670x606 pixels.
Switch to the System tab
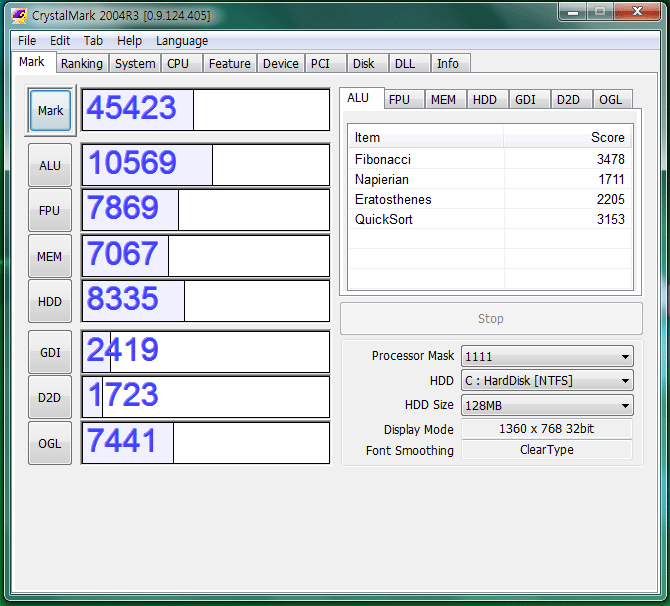(135, 63)
